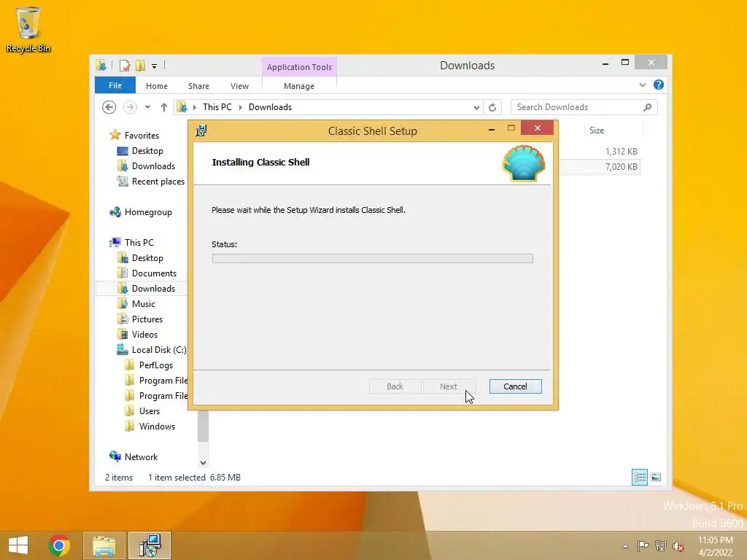Open the Manage ribbon tab
This screenshot has width=747, height=560.
pyautogui.click(x=298, y=86)
